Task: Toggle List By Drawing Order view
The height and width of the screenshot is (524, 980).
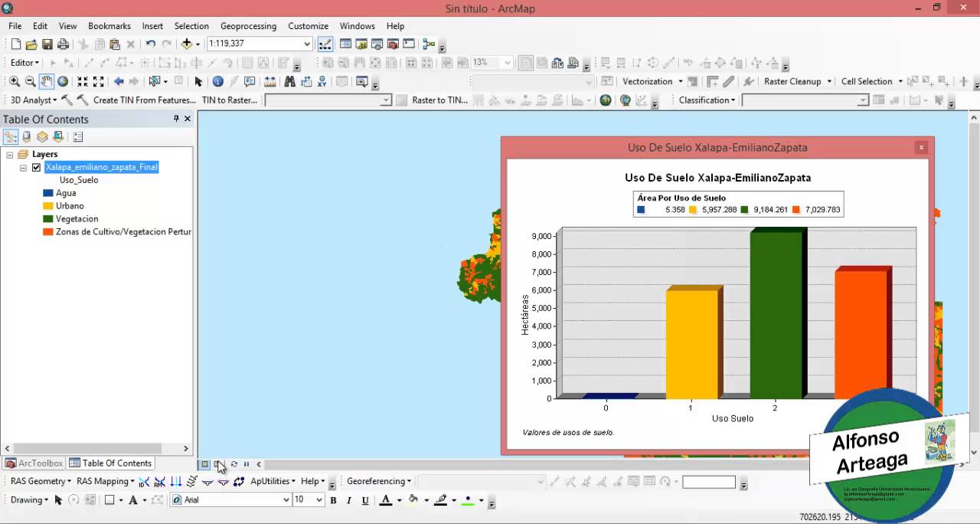Action: click(x=11, y=136)
